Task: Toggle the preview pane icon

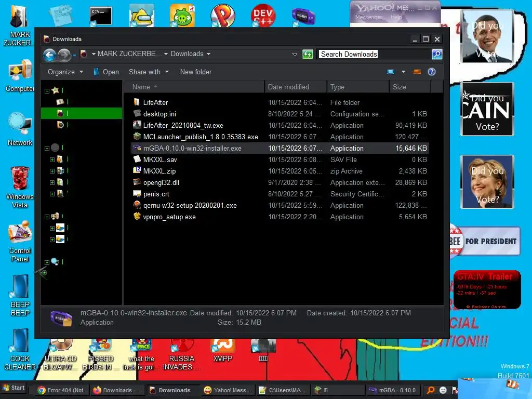Action: coord(417,72)
